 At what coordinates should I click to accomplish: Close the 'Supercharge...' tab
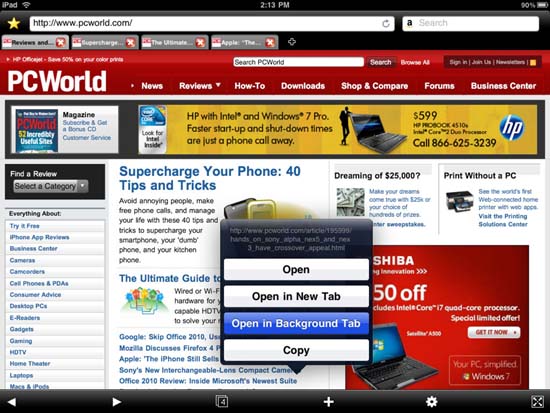click(130, 42)
